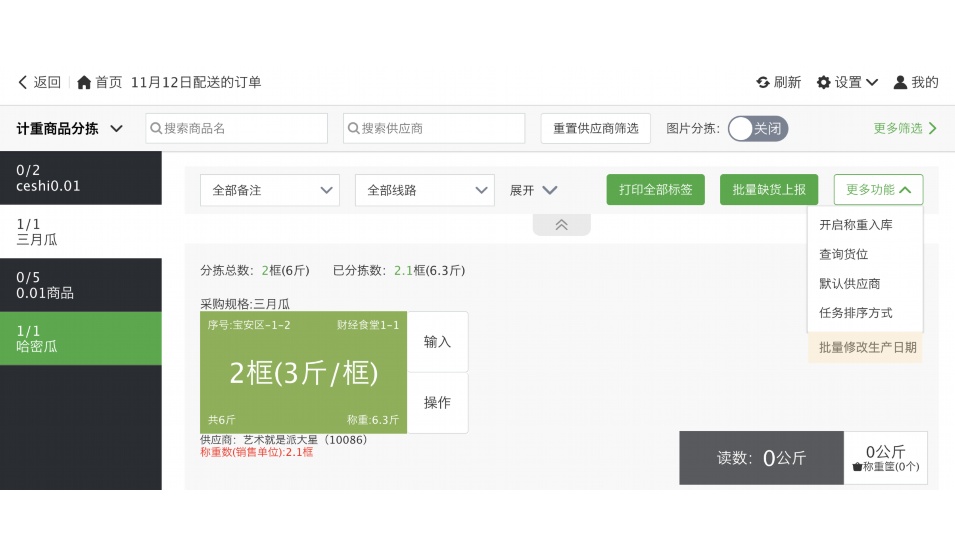Open the 全部线路 dropdown
The width and height of the screenshot is (955, 555).
click(424, 190)
